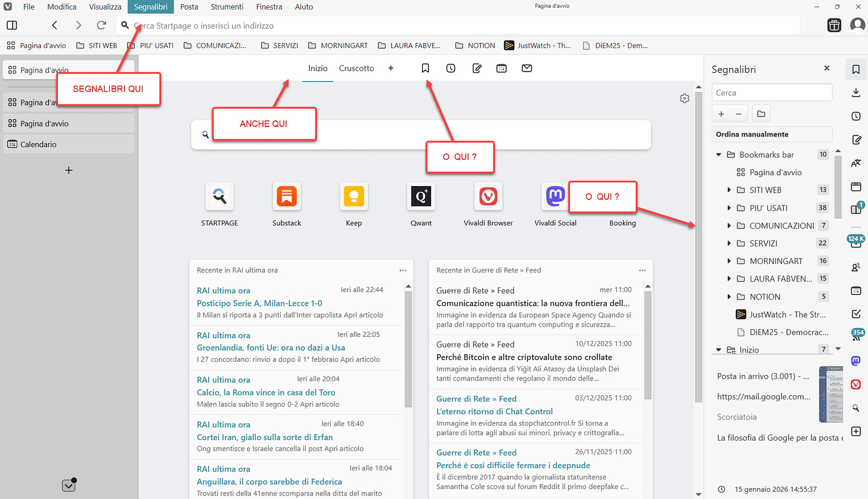Open start page settings gear
The width and height of the screenshot is (868, 499).
coord(684,98)
